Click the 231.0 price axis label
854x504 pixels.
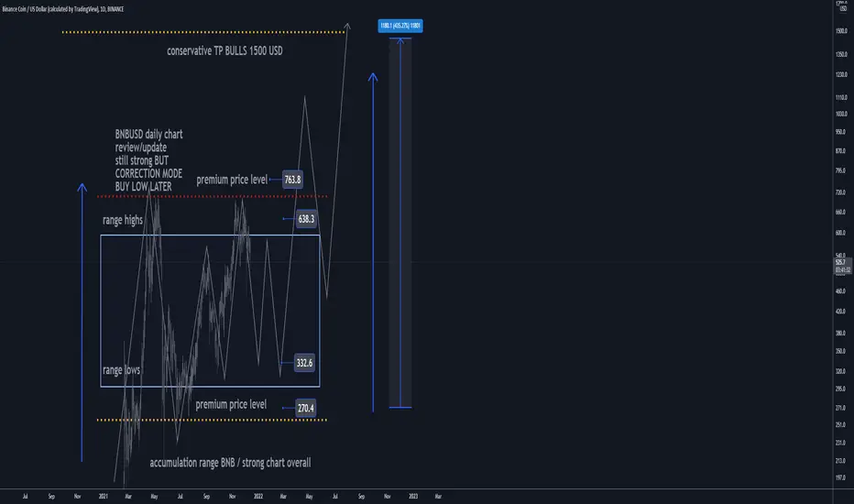click(x=840, y=443)
